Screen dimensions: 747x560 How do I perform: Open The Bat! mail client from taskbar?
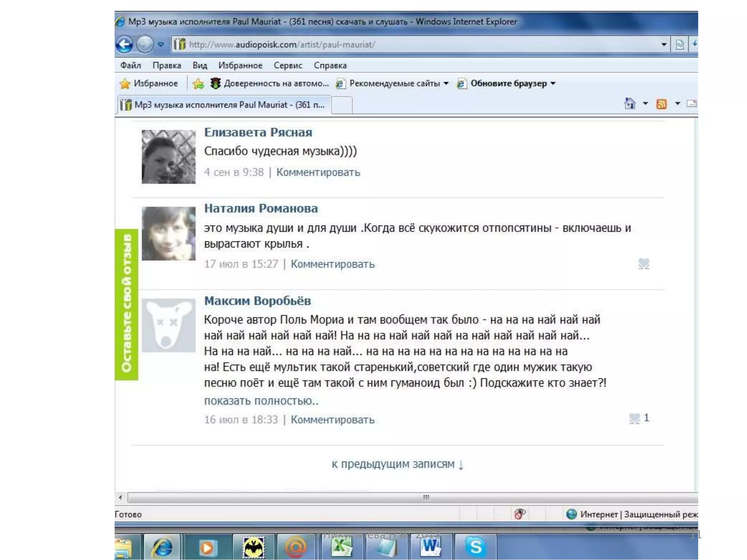pyautogui.click(x=253, y=547)
